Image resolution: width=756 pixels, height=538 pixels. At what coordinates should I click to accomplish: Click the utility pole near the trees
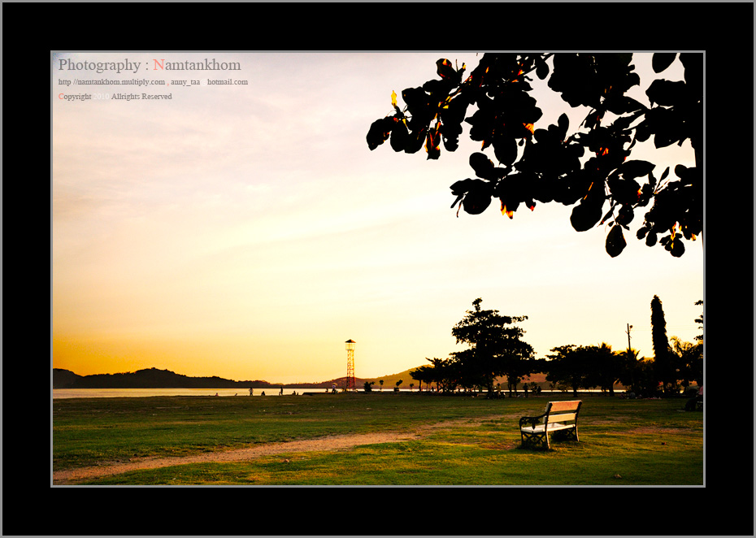pos(628,349)
